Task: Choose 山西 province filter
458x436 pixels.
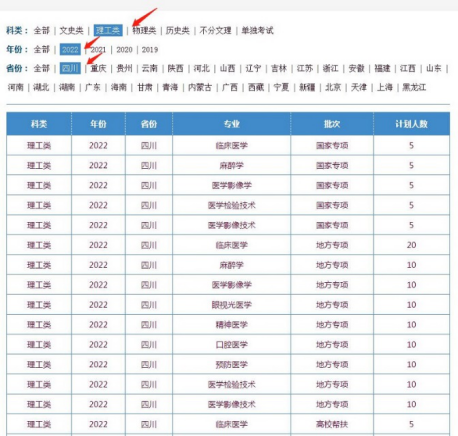Action: click(227, 69)
